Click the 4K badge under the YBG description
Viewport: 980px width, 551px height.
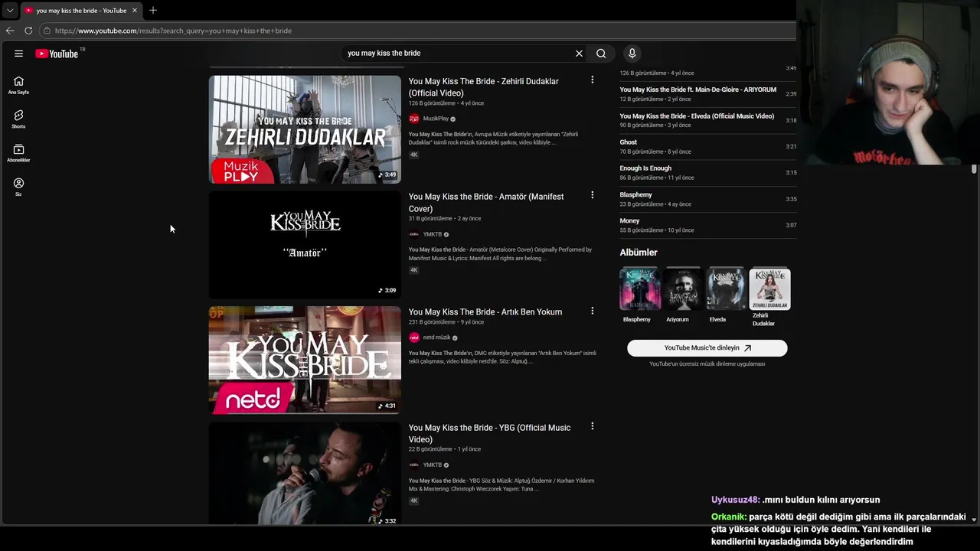(x=414, y=501)
